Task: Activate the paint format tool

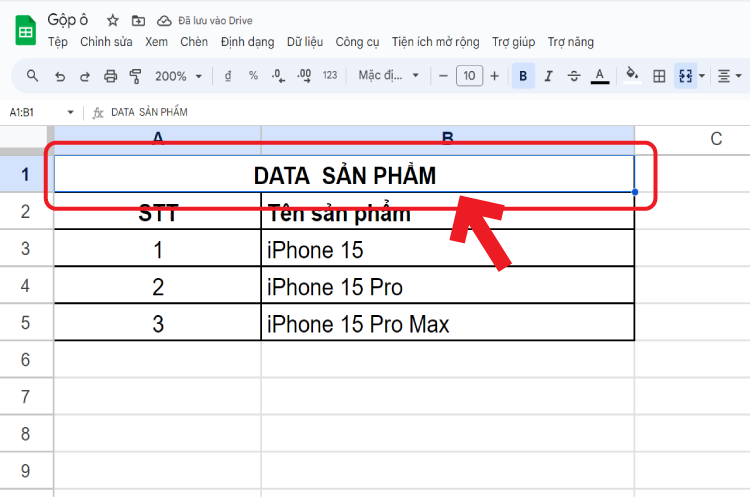Action: tap(136, 76)
